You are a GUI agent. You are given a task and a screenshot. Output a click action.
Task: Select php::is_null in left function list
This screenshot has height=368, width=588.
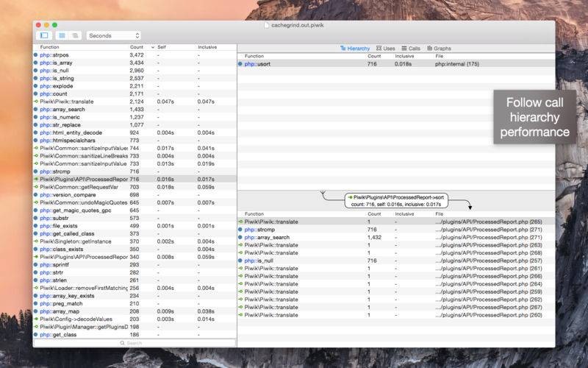click(x=135, y=70)
